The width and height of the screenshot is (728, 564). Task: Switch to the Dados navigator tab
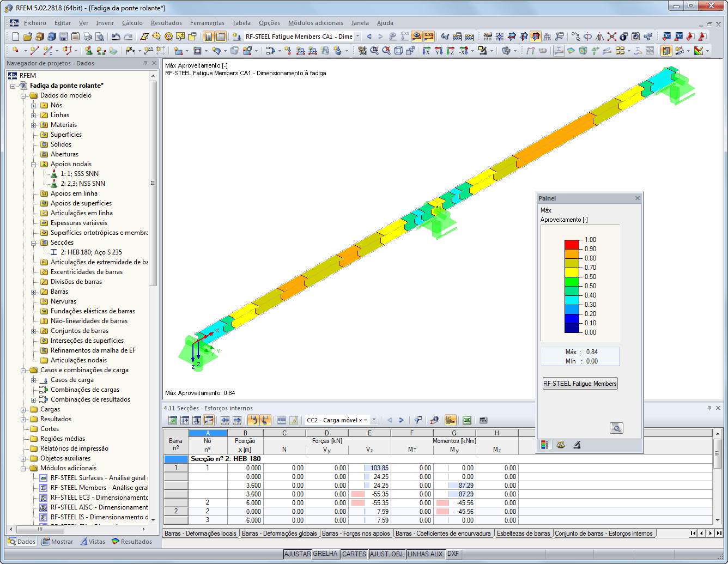(x=22, y=542)
